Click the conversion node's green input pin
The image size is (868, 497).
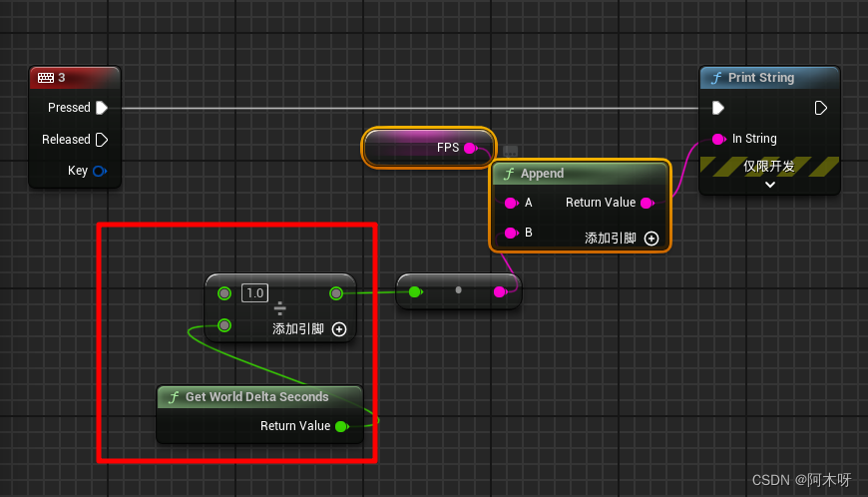click(414, 292)
